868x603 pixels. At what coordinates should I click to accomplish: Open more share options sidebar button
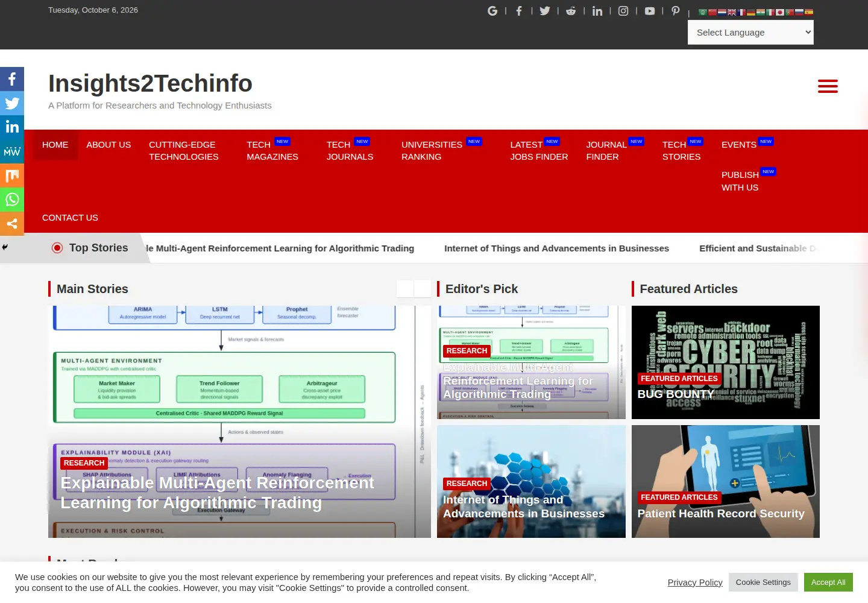tap(12, 224)
